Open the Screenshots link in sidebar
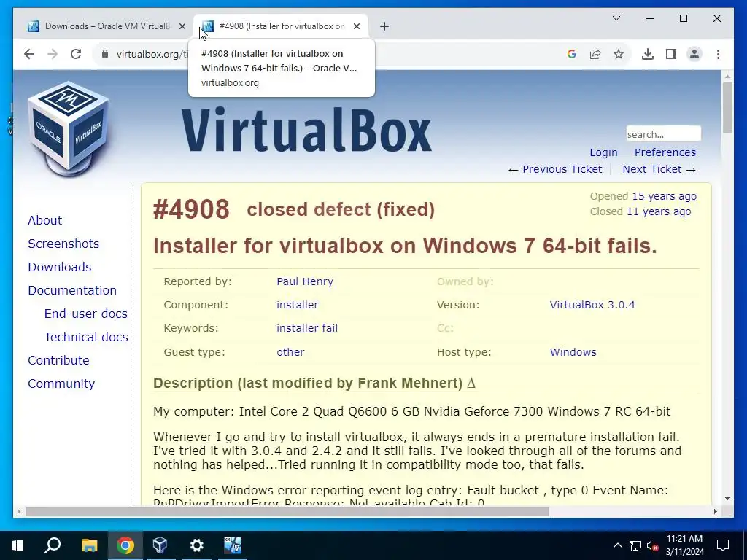747x560 pixels. click(x=63, y=244)
